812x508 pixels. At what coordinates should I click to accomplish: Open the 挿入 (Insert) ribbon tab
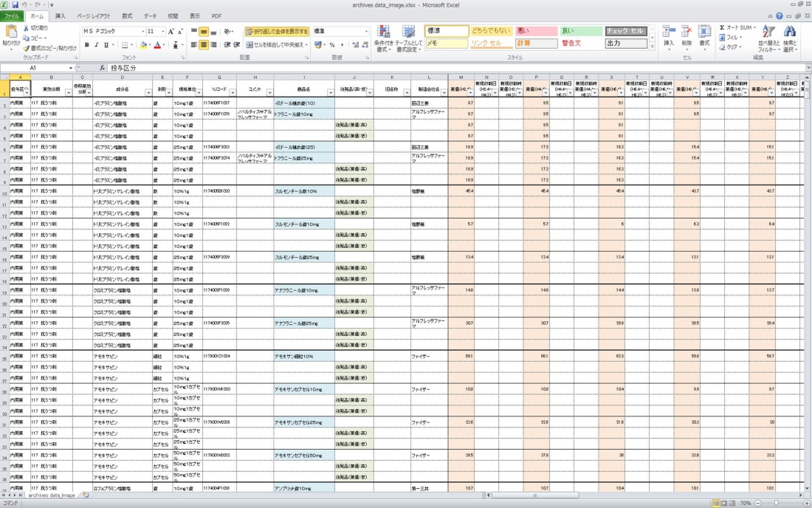click(61, 16)
